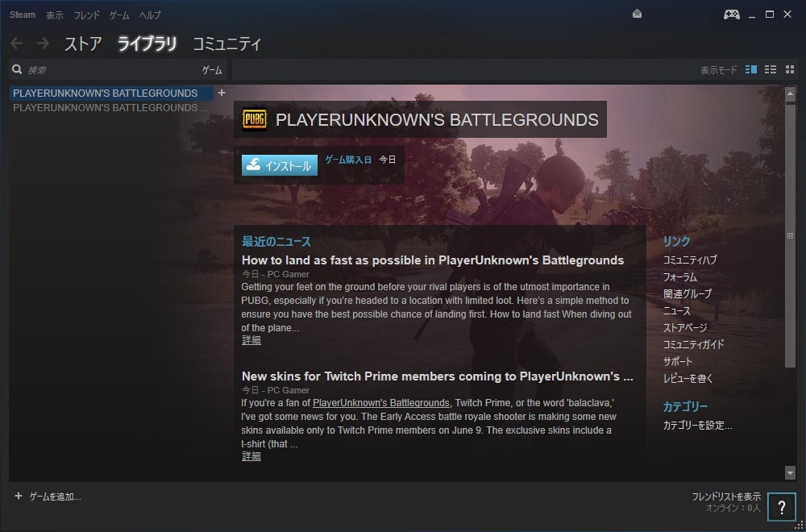Click カテゴリーを設定... link

[x=697, y=426]
